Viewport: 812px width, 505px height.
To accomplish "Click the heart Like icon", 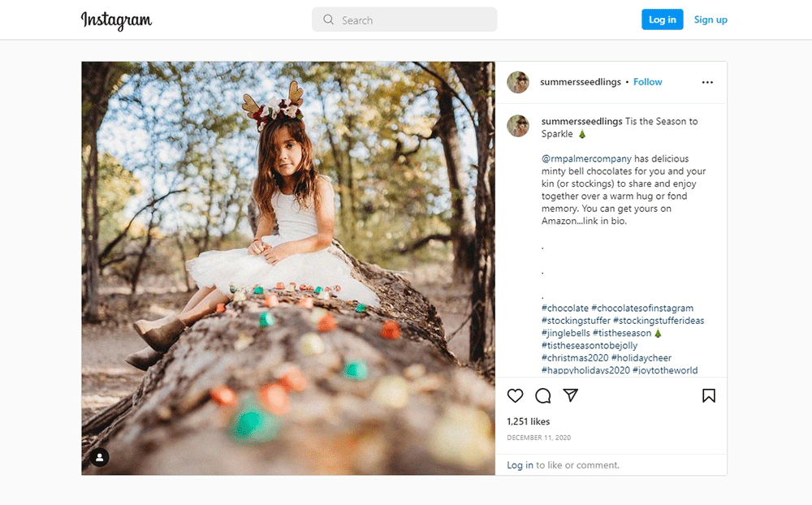I will click(516, 395).
